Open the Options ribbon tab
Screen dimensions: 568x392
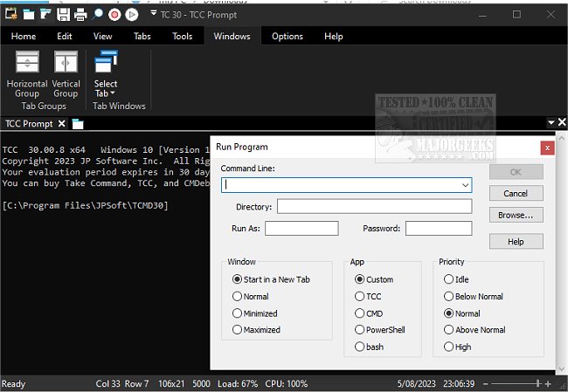click(287, 37)
